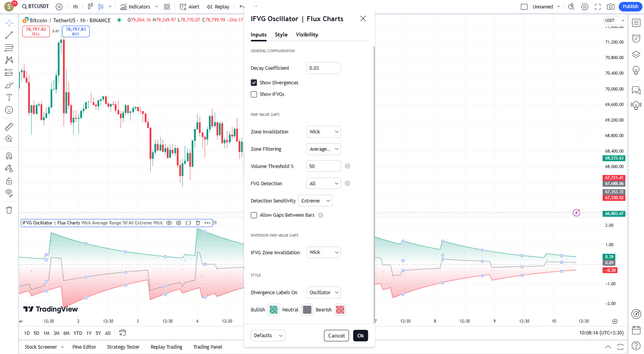Click the Decay Coefficient input field
644x354 pixels.
point(324,68)
